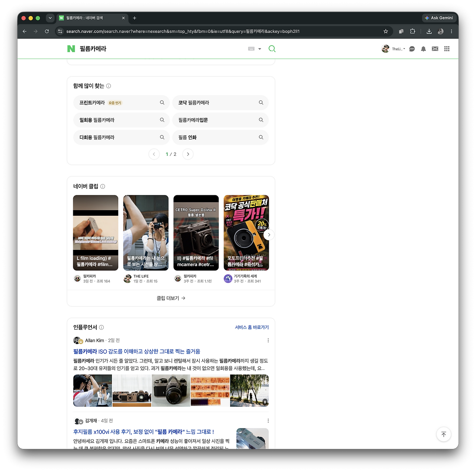Open 서비스 홈 바로가기 link
The height and width of the screenshot is (472, 476).
click(252, 327)
